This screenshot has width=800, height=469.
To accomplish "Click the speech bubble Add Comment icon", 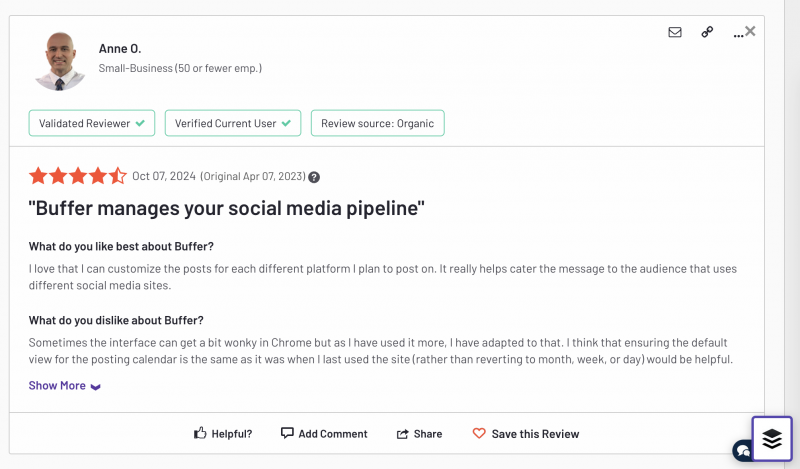I will pos(287,433).
